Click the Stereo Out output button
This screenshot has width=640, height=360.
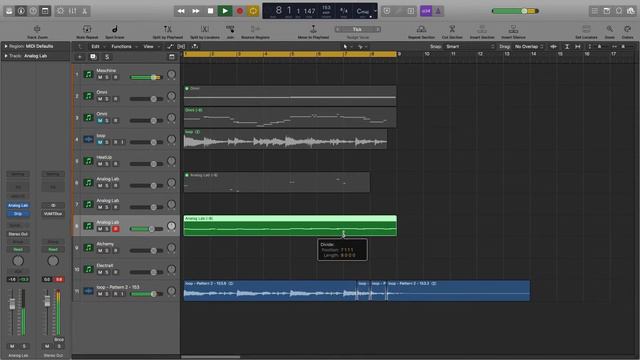(x=18, y=234)
